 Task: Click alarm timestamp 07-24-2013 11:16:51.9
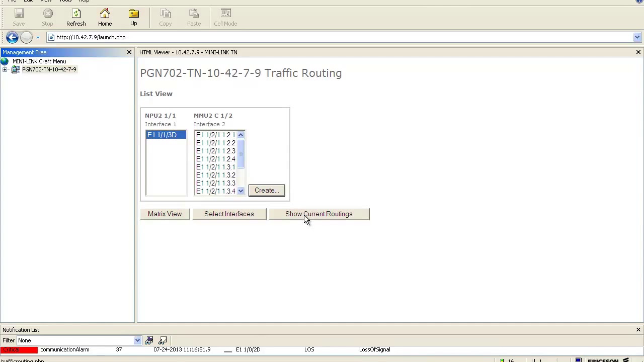182,349
